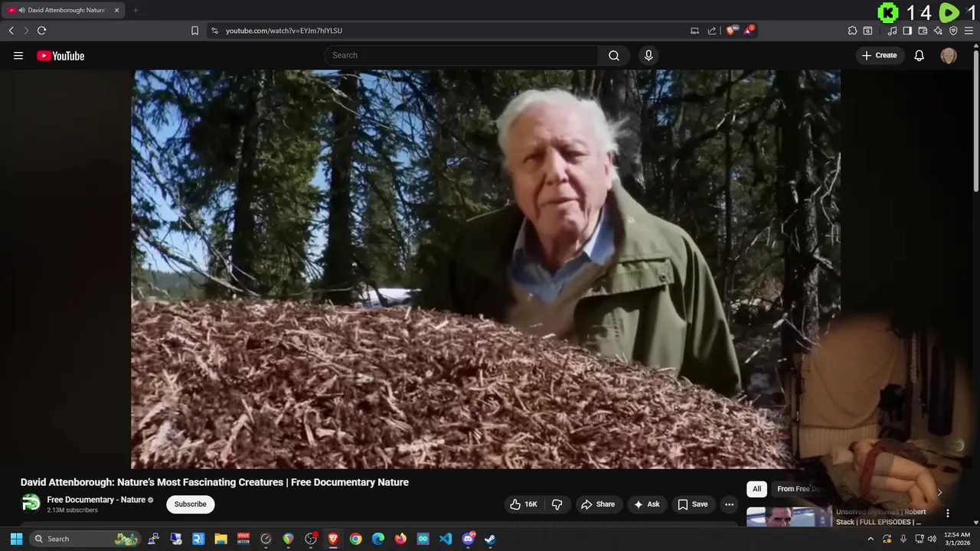Focus the YouTube search field
Screen dimensions: 980x551
pos(462,55)
